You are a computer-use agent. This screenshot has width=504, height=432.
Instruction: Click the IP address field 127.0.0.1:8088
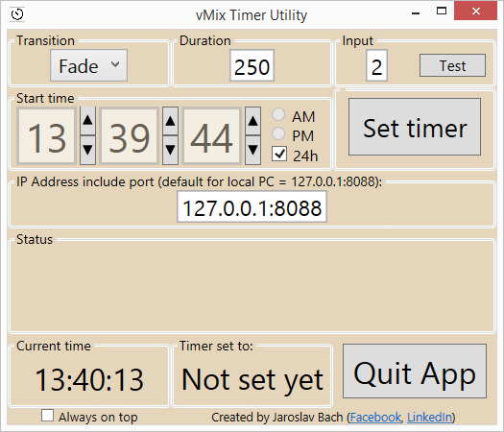tap(252, 207)
